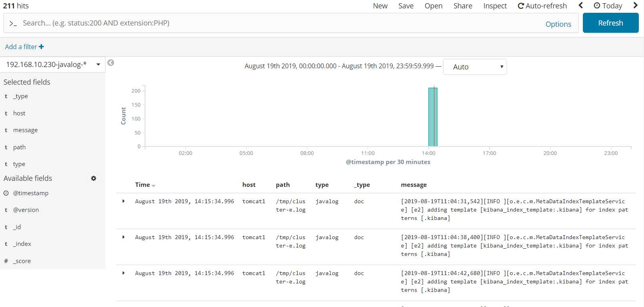Click Selected fields heading
The width and height of the screenshot is (644, 307).
(27, 82)
